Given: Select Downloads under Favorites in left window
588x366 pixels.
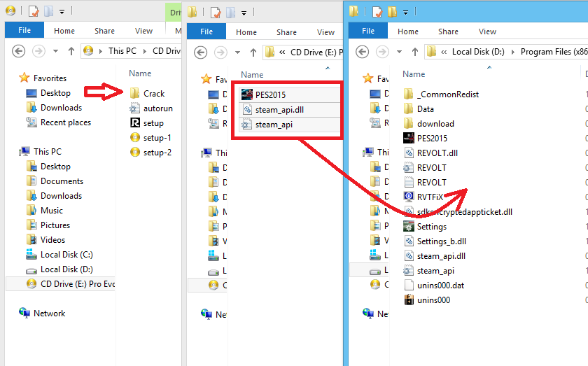Looking at the screenshot, I should click(54, 108).
